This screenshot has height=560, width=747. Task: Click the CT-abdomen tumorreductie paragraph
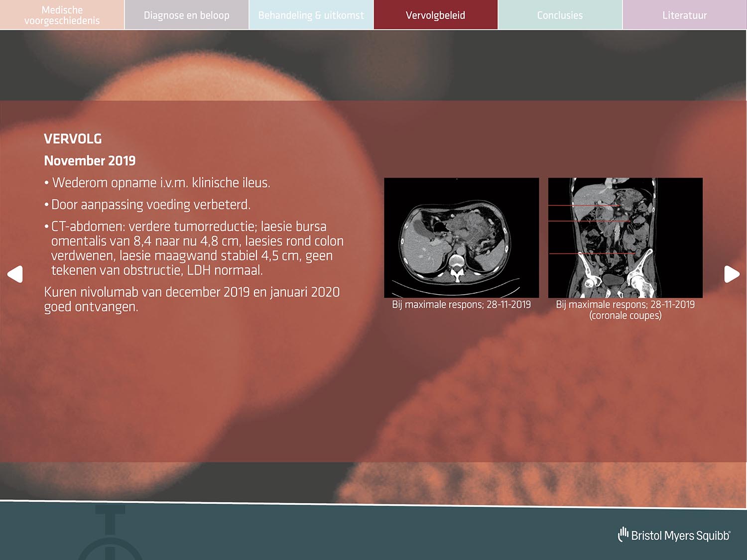click(194, 248)
